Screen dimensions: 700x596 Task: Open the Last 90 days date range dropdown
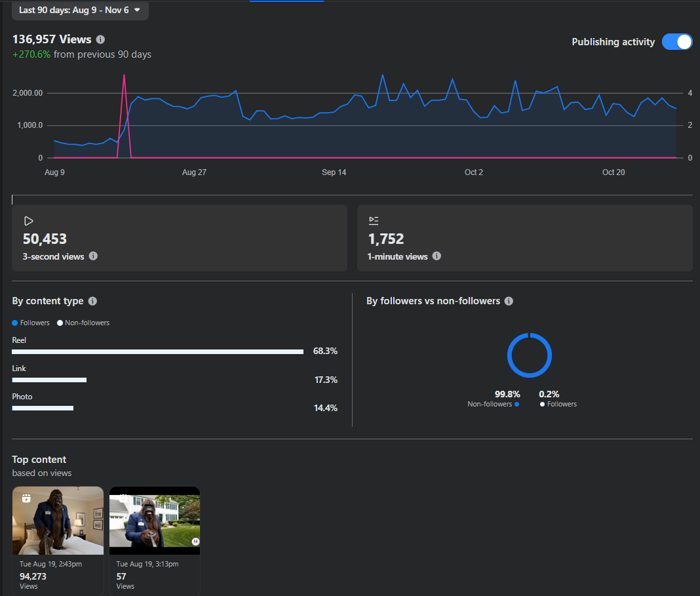tap(80, 10)
